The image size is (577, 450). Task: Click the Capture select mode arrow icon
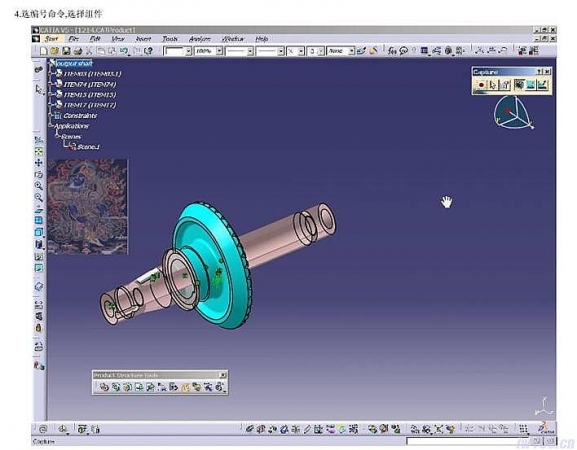(x=492, y=85)
